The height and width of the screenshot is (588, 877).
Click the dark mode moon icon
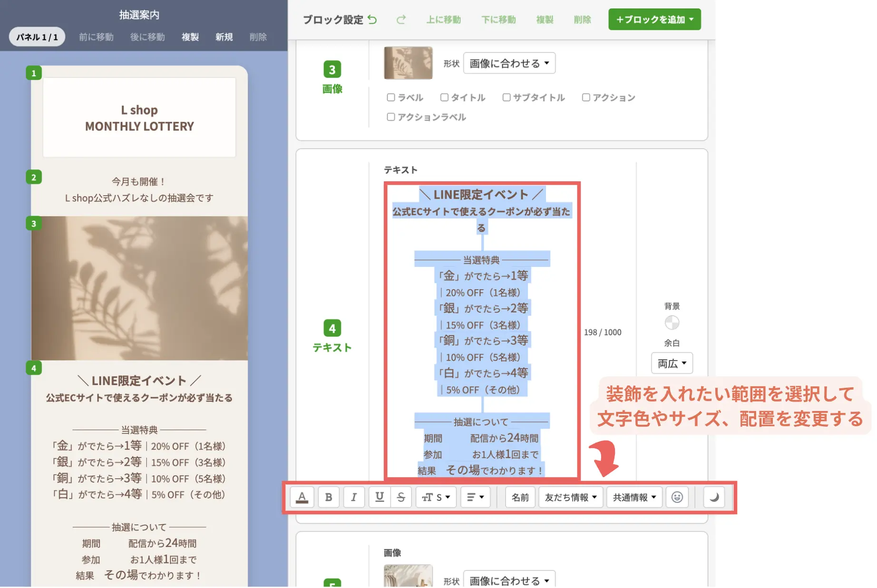[x=714, y=498]
